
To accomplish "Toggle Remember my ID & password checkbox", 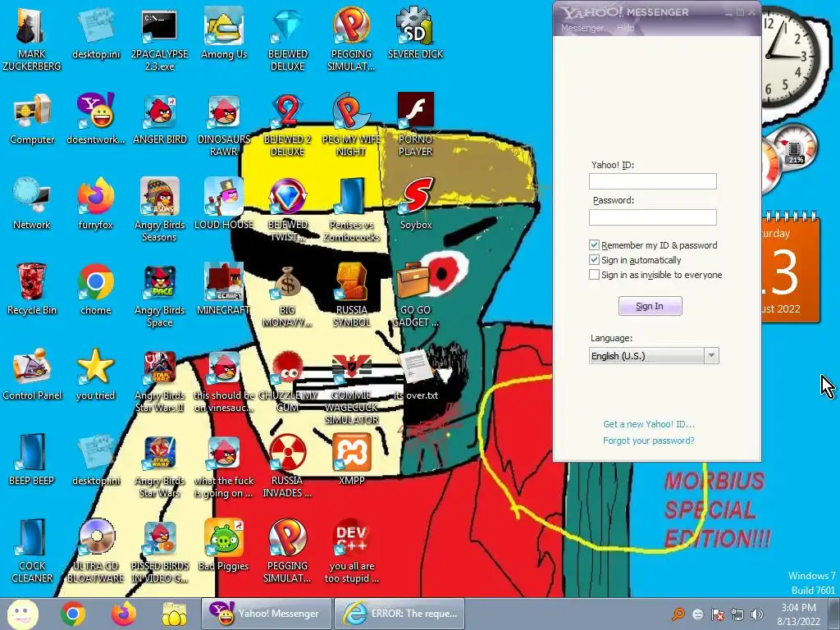I will [594, 245].
